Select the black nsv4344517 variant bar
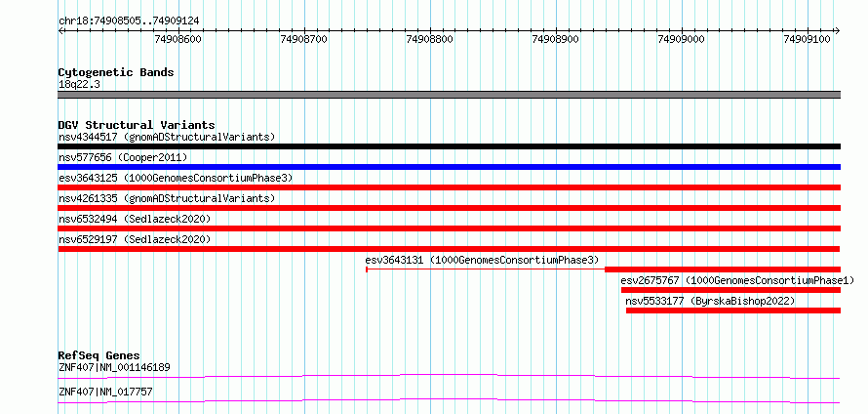 click(450, 146)
